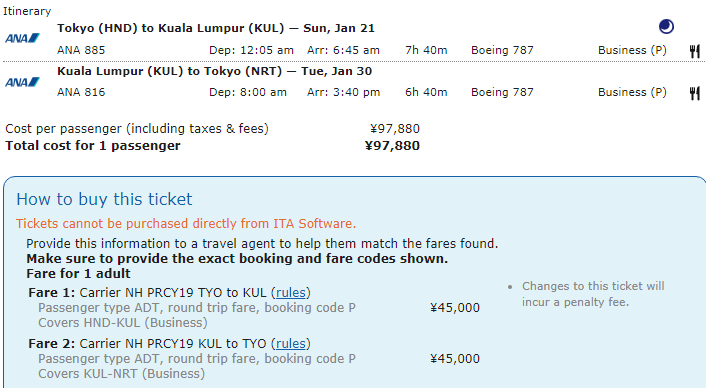
Task: Click the meal icon on the ANA 816 row
Action: click(695, 93)
